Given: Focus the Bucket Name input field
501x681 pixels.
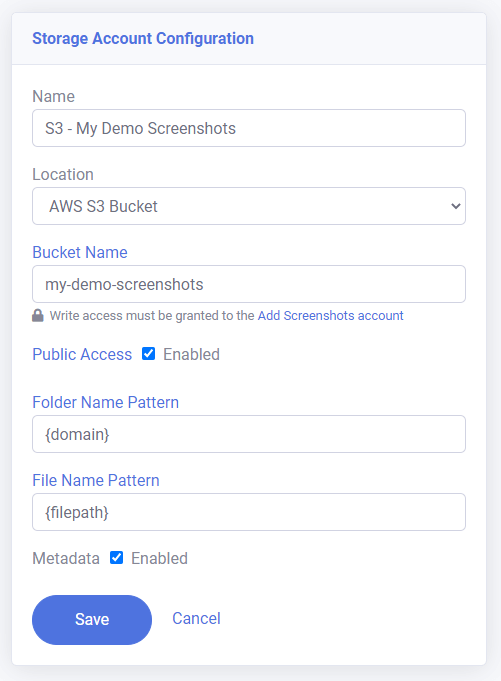Looking at the screenshot, I should pos(249,284).
